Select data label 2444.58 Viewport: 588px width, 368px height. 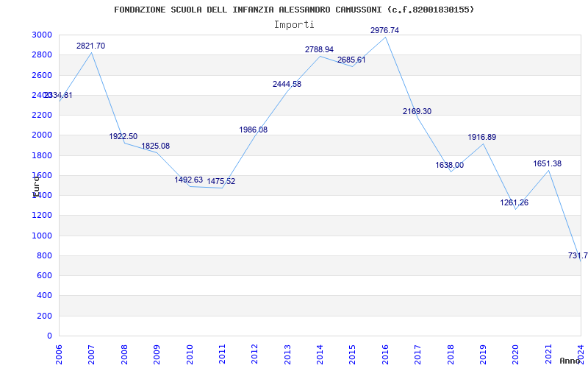[287, 85]
